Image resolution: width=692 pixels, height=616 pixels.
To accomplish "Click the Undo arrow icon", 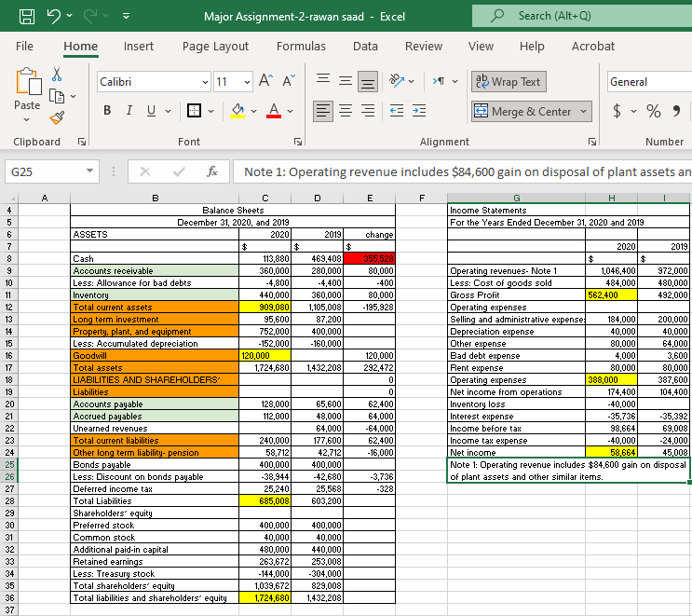I will point(54,16).
